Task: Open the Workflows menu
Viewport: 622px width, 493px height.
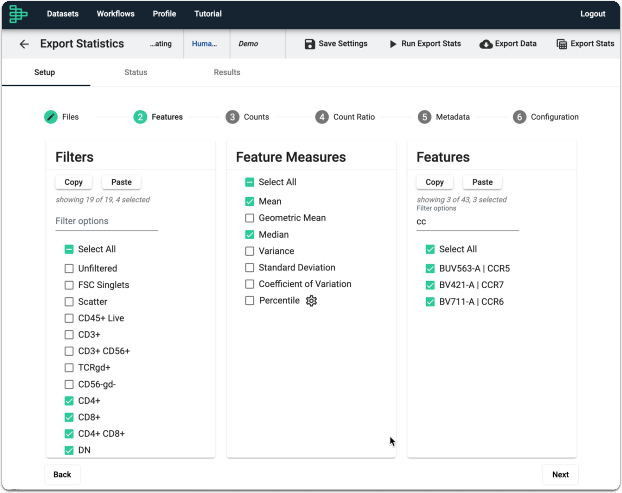Action: pyautogui.click(x=115, y=14)
